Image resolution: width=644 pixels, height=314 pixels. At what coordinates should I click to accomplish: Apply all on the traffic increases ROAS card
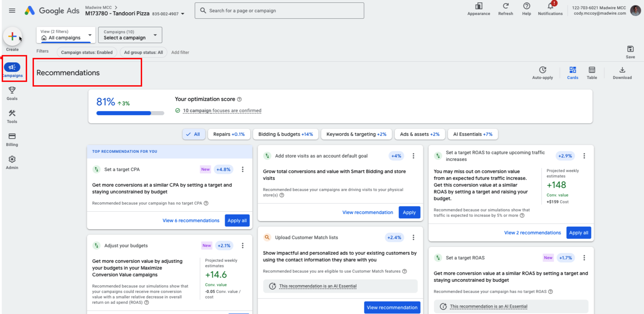click(578, 233)
